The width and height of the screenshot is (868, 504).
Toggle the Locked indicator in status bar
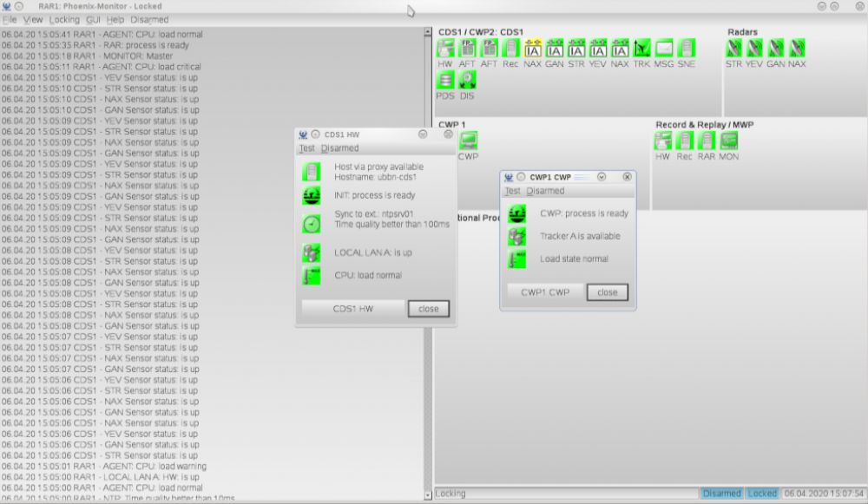[x=763, y=494]
